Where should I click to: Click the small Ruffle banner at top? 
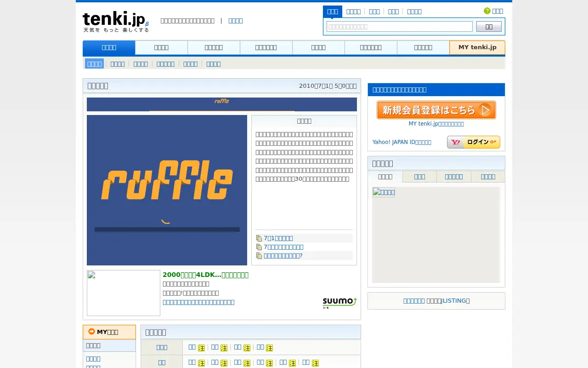(x=222, y=104)
